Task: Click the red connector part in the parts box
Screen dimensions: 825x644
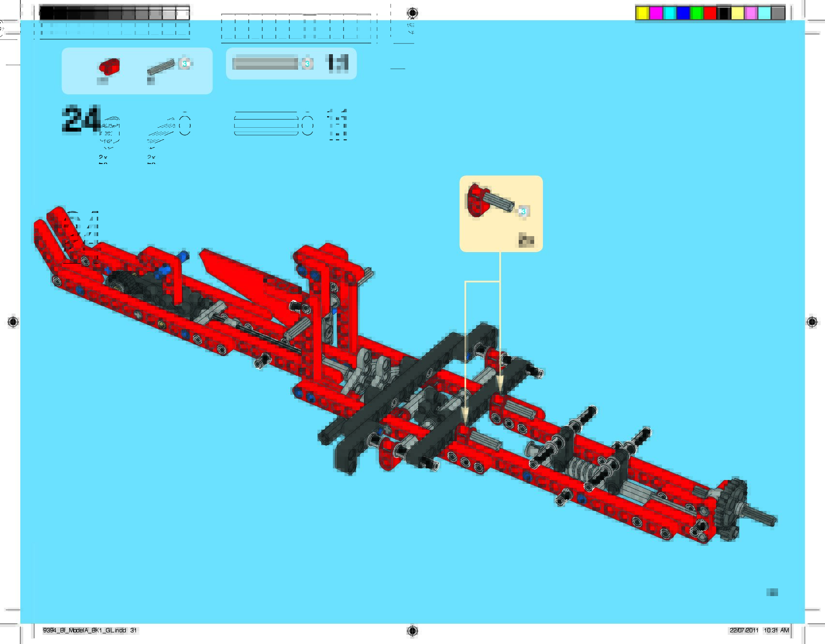Action: coord(109,66)
